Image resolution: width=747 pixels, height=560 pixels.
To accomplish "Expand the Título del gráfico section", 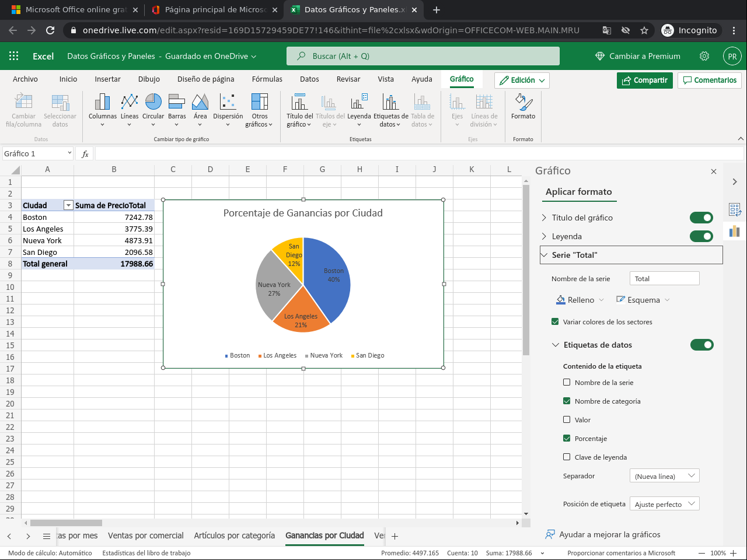I will click(x=544, y=218).
